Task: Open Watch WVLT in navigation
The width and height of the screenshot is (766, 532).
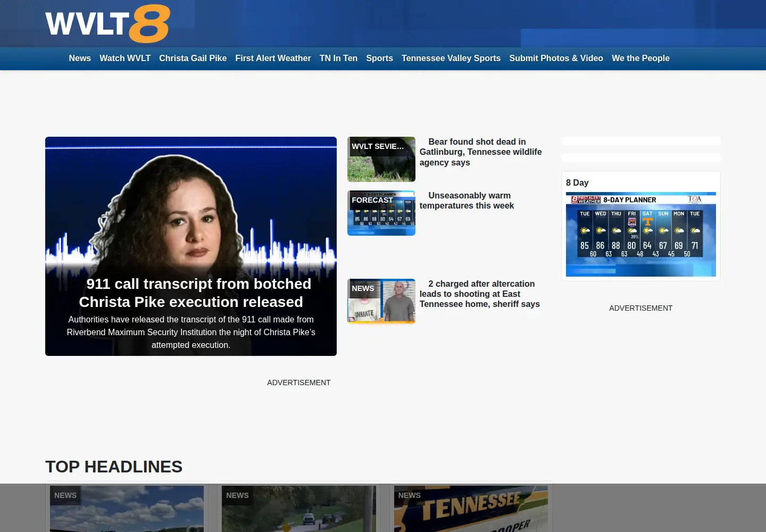Action: click(125, 59)
